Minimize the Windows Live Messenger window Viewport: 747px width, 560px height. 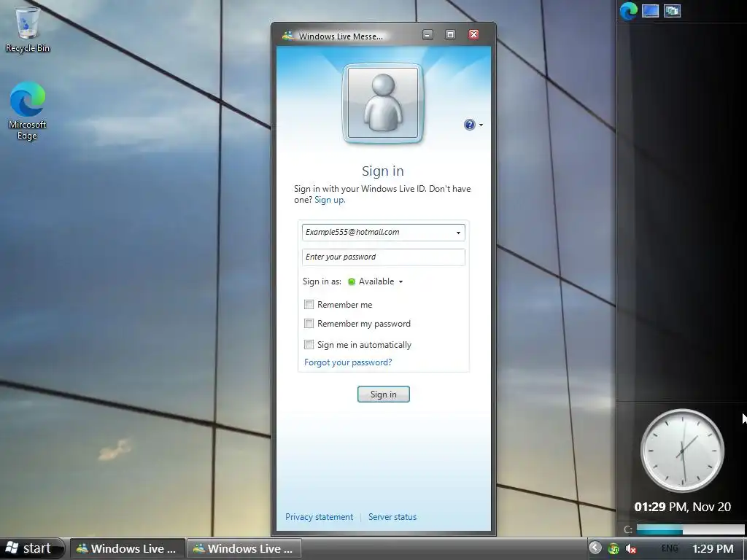[x=427, y=35]
